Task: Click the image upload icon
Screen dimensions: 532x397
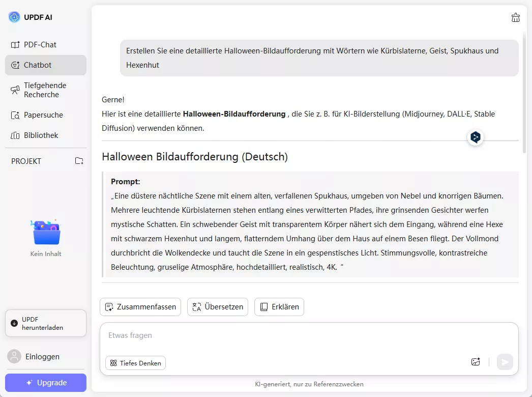Action: [x=476, y=362]
